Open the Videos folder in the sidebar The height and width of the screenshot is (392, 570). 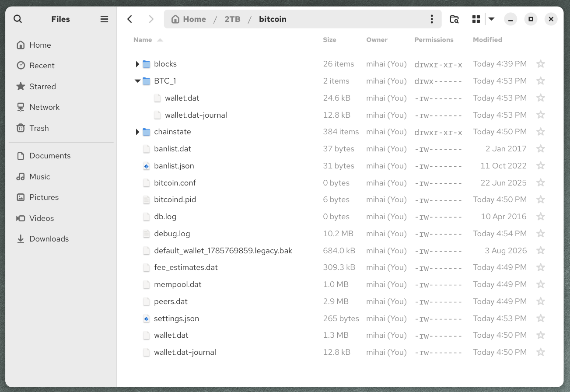(x=61, y=218)
